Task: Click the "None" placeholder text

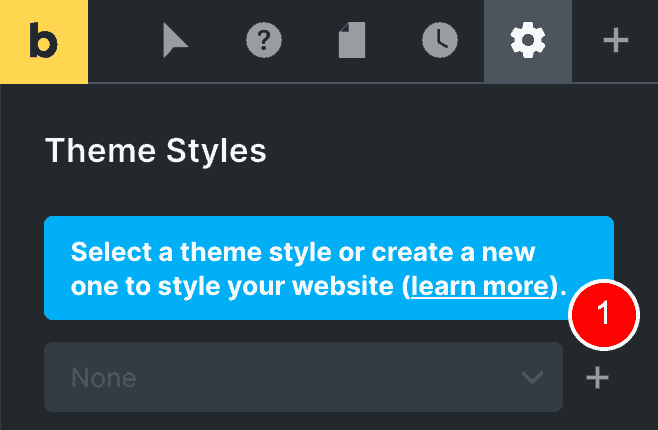Action: (x=104, y=378)
